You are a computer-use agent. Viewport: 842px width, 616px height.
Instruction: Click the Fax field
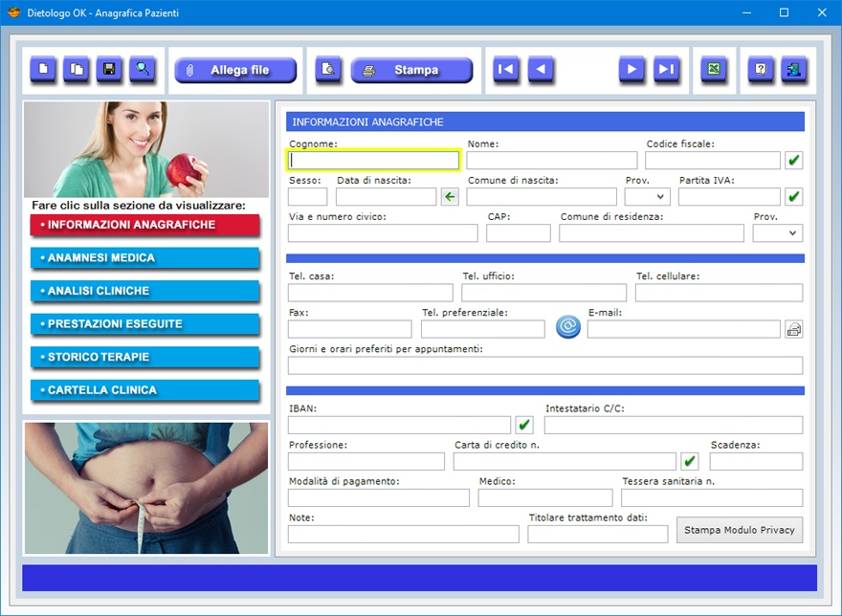point(349,329)
